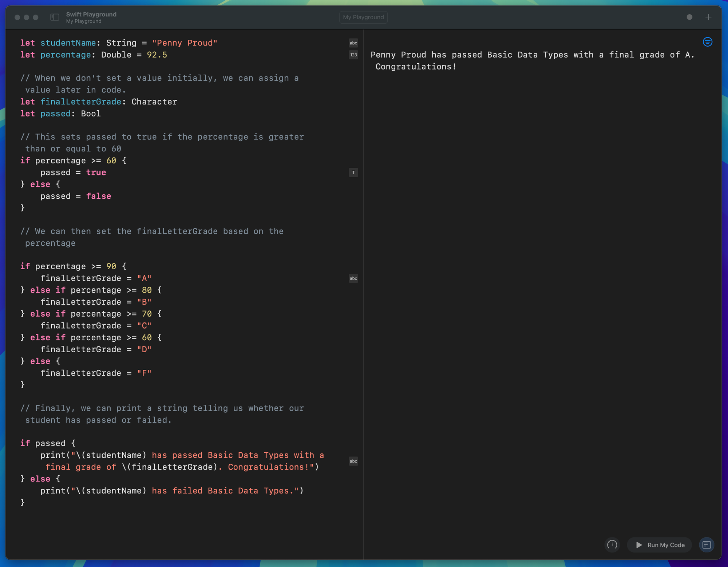Click the plus icon in title bar
Viewport: 728px width, 567px height.
[x=708, y=17]
